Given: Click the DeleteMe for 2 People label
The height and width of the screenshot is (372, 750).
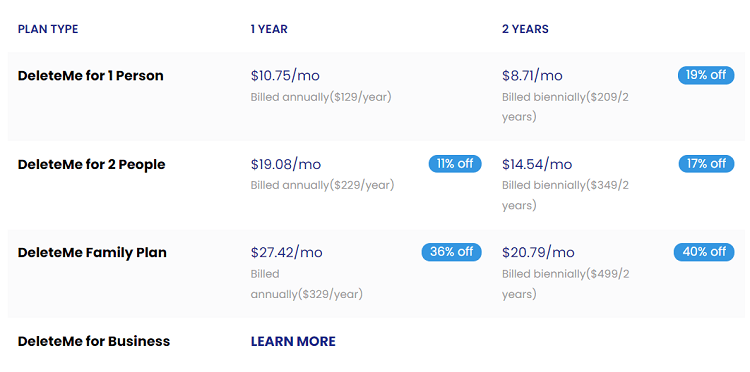Looking at the screenshot, I should click(x=91, y=164).
